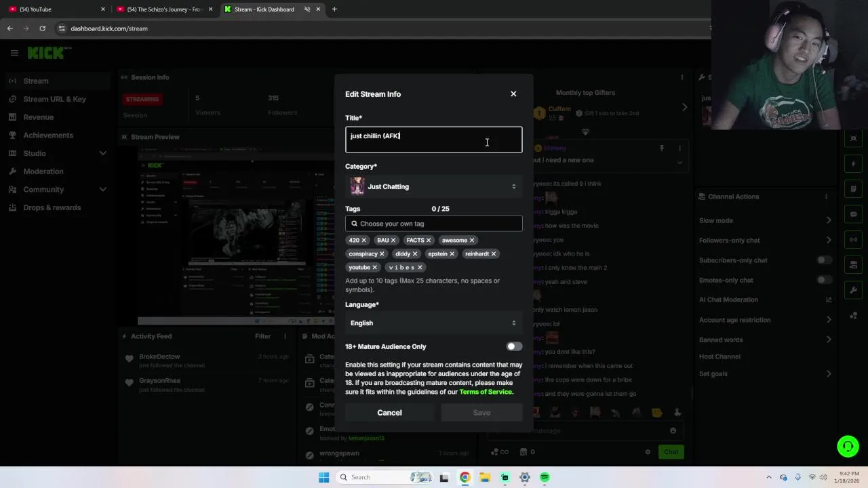Viewport: 868px width, 488px height.
Task: Toggle the 18+ Mature Audience Only switch
Action: click(x=514, y=346)
